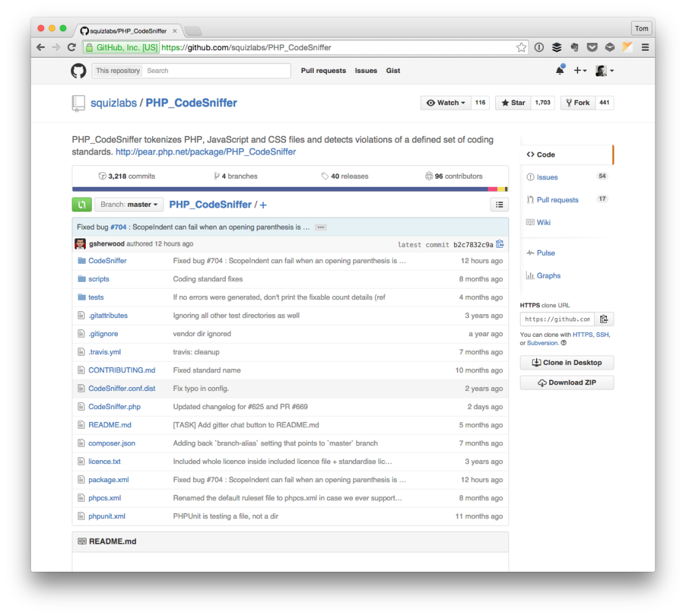Click the GitHub Octocat logo
Screen dimensions: 686x616
(78, 70)
